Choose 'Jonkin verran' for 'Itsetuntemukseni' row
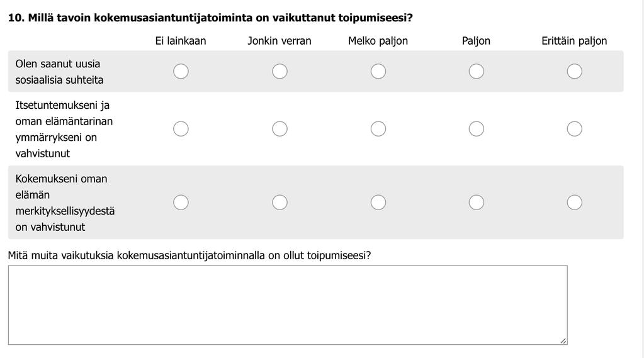 (280, 129)
